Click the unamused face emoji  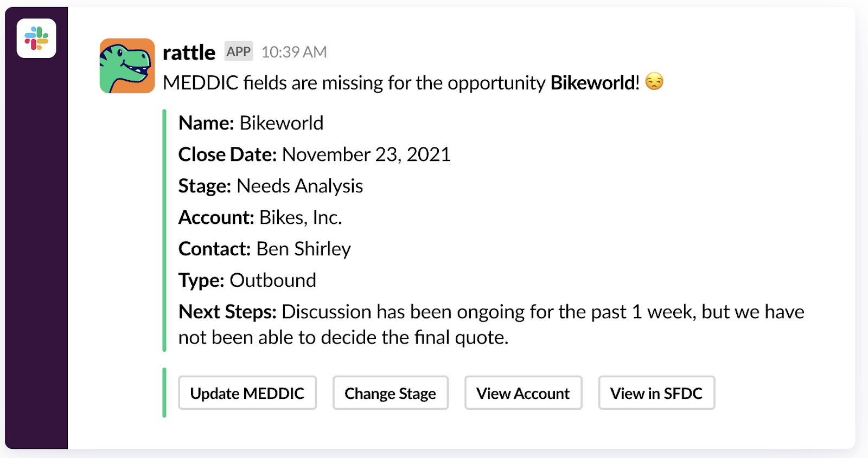tap(655, 82)
